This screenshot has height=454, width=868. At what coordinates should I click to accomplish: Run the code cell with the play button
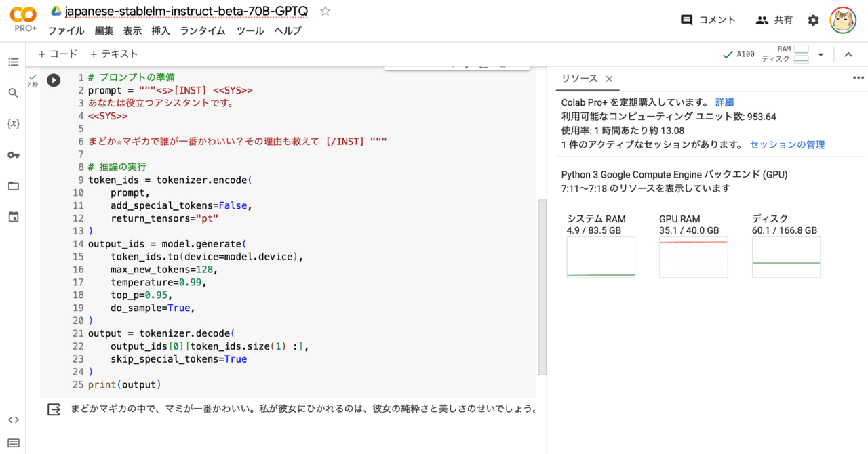pos(54,80)
